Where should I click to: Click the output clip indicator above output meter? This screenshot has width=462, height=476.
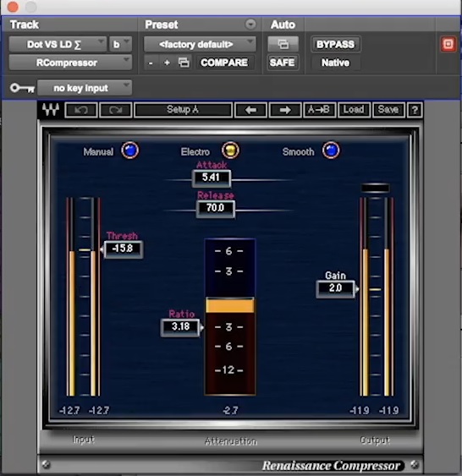tap(375, 188)
